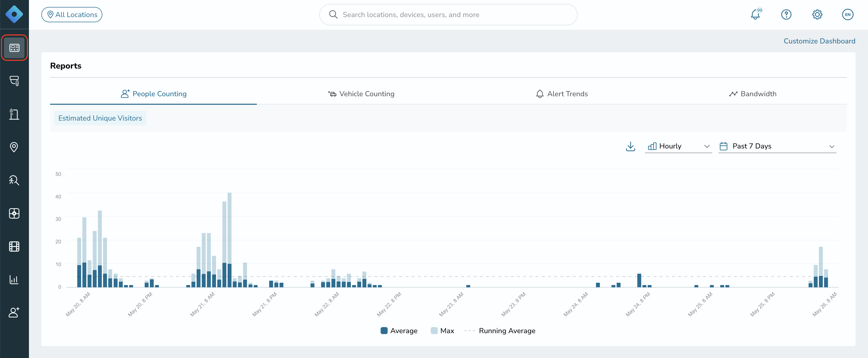The image size is (868, 358).
Task: Click the Customize Dashboard link
Action: (819, 41)
